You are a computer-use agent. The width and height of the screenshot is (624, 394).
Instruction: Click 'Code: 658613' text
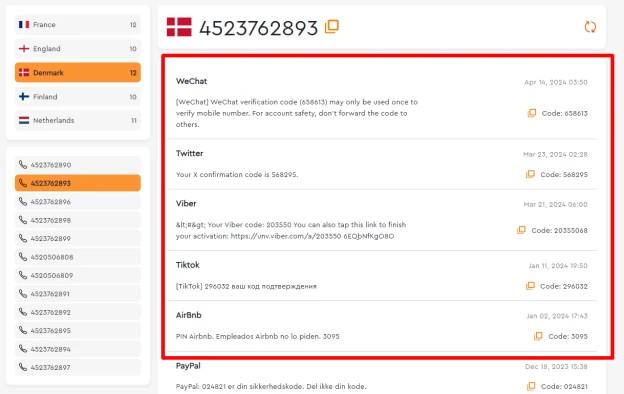click(564, 113)
